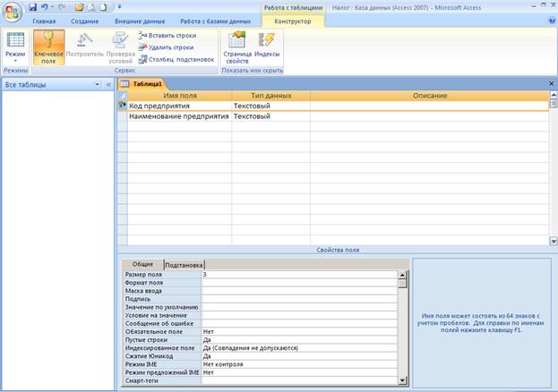
Task: Switch to the Главная ribbon tab
Action: (44, 21)
